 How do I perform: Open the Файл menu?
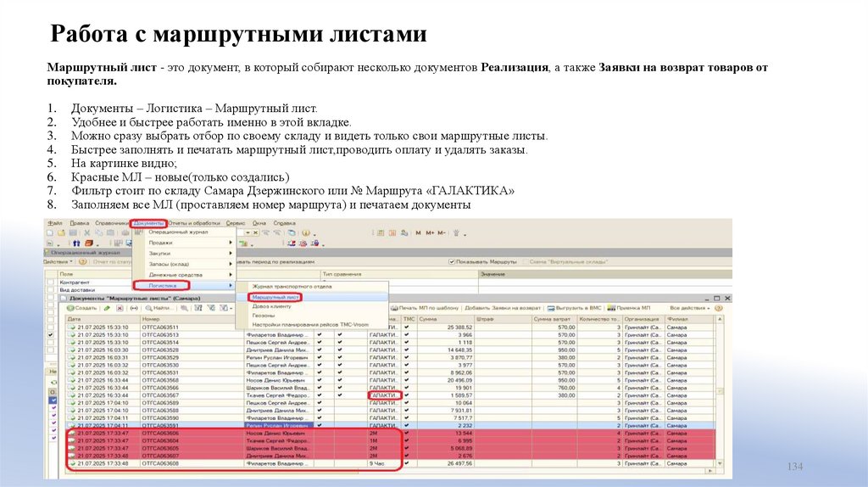tap(55, 223)
